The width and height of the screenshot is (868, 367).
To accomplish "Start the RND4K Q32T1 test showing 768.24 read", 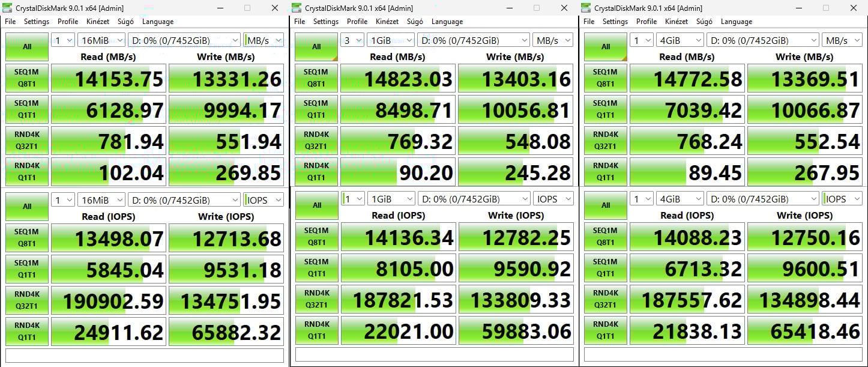I will 605,141.
